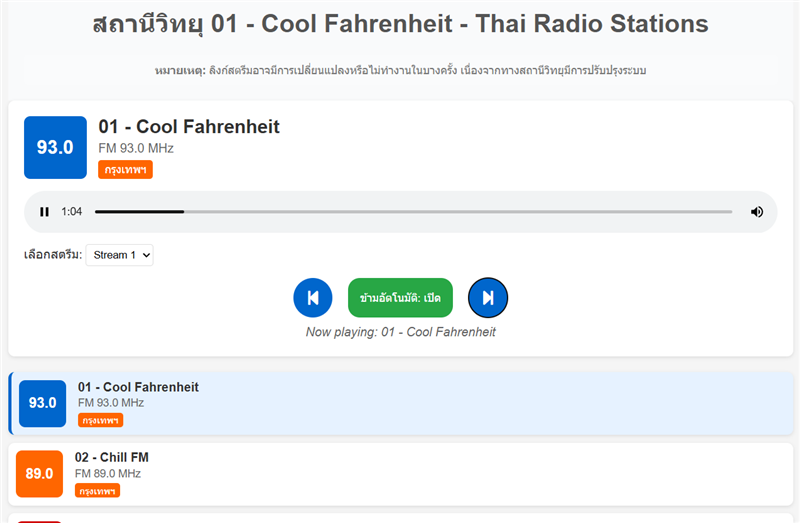Open the Stream 1 dropdown
Screen dimensions: 800x523
119,255
